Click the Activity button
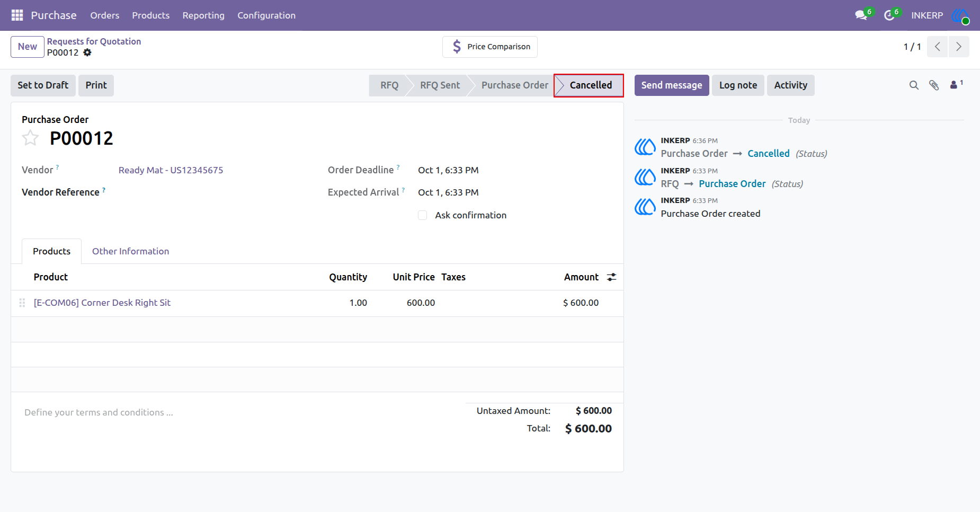Viewport: 980px width, 512px height. [x=791, y=85]
